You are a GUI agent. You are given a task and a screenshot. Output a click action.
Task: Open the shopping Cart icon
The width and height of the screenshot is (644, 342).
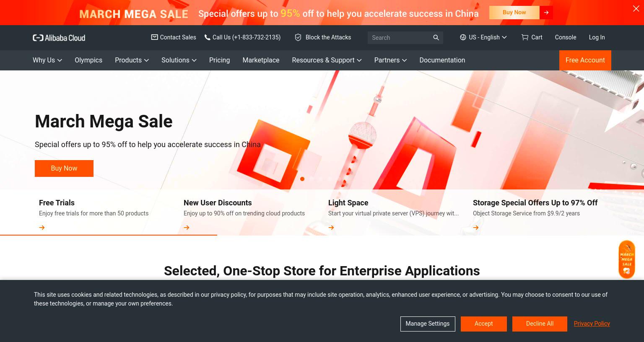tap(525, 37)
